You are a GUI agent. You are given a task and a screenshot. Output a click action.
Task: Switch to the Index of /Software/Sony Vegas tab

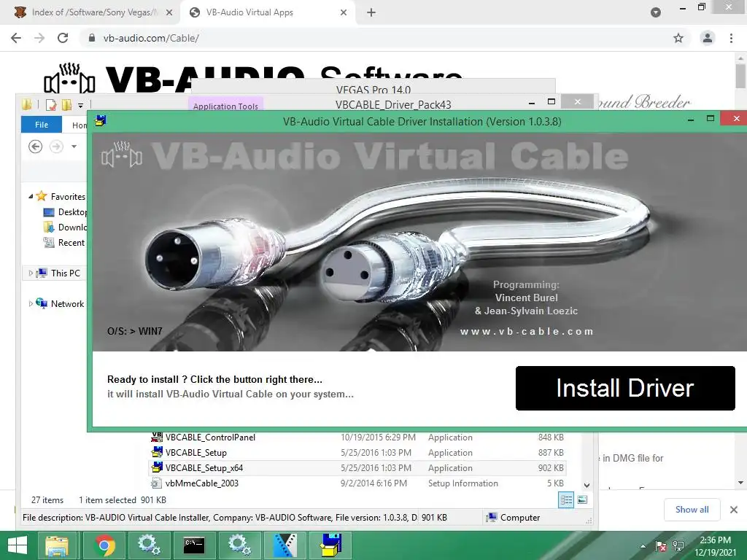pyautogui.click(x=93, y=13)
